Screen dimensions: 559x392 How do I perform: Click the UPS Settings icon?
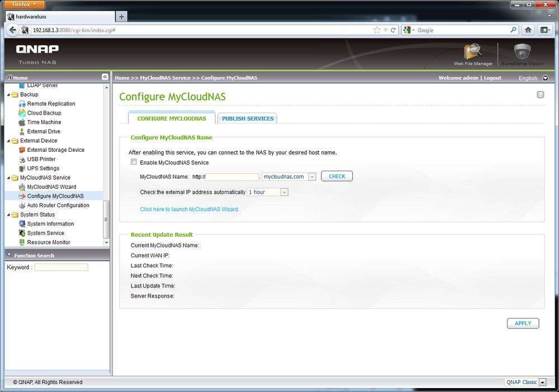[22, 169]
